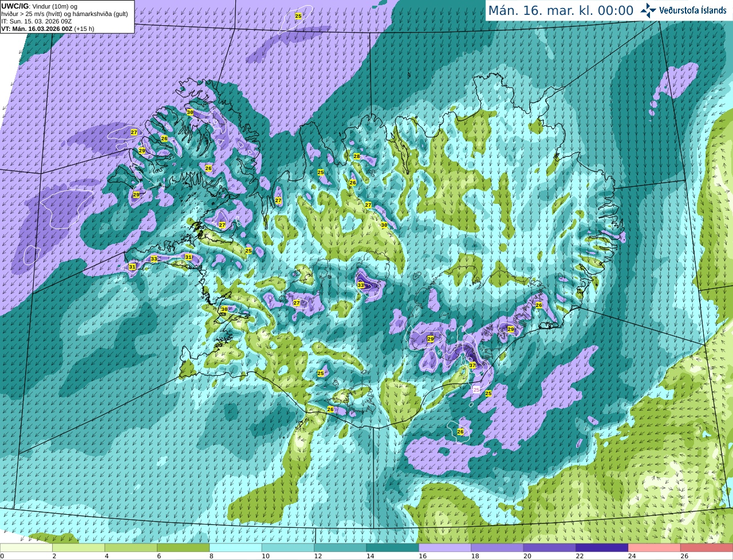Select the 18–20 m/s light purple swatch
The image size is (733, 560).
point(498,547)
